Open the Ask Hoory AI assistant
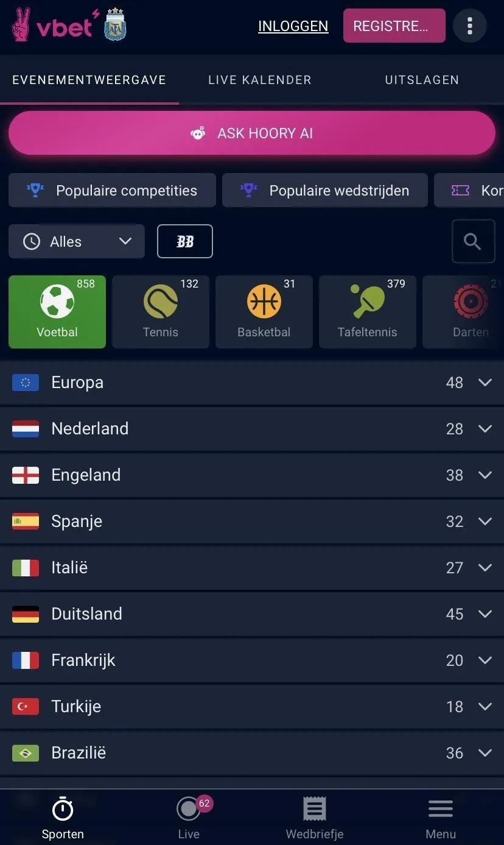This screenshot has height=845, width=504. pos(252,133)
